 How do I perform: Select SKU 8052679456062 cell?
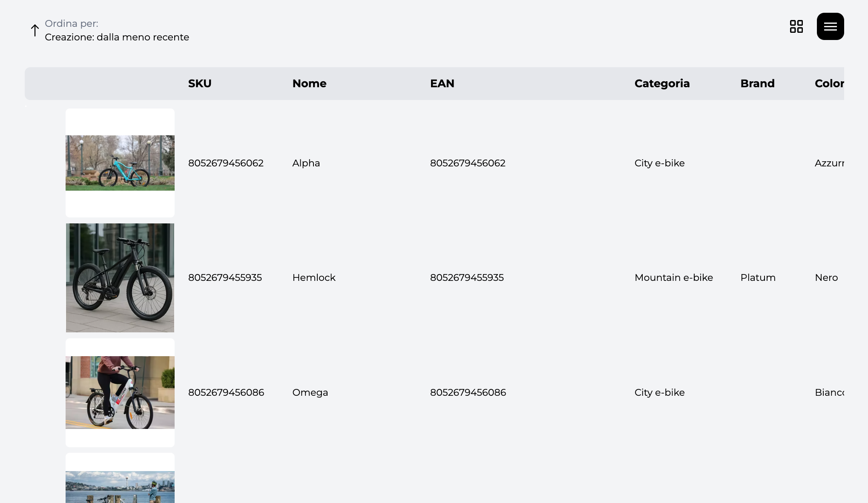tap(226, 163)
